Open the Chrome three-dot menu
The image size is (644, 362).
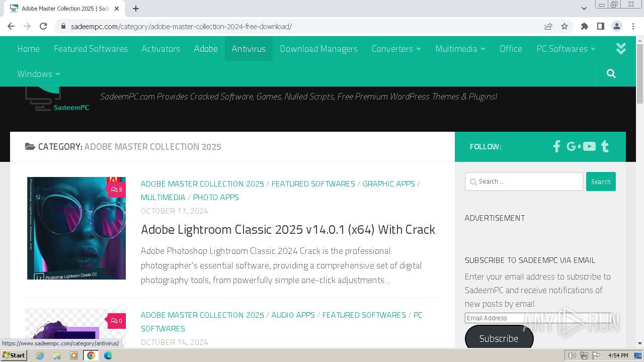tap(633, 26)
